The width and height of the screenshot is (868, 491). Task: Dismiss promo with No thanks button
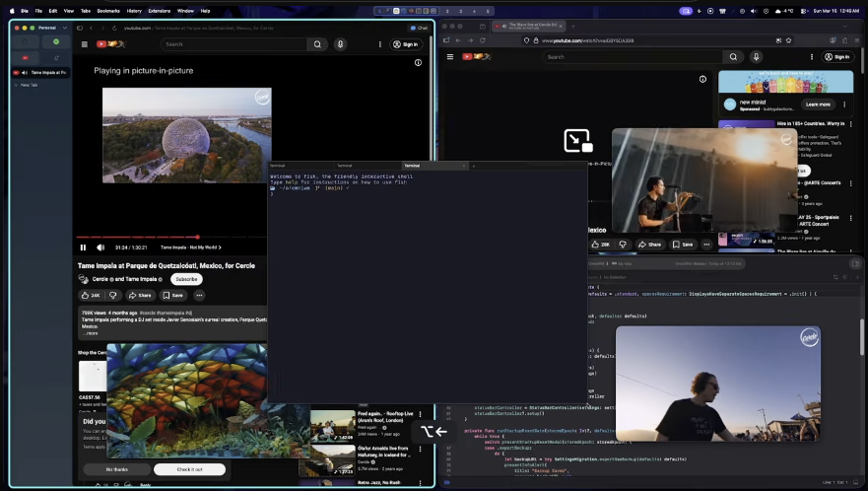point(117,469)
